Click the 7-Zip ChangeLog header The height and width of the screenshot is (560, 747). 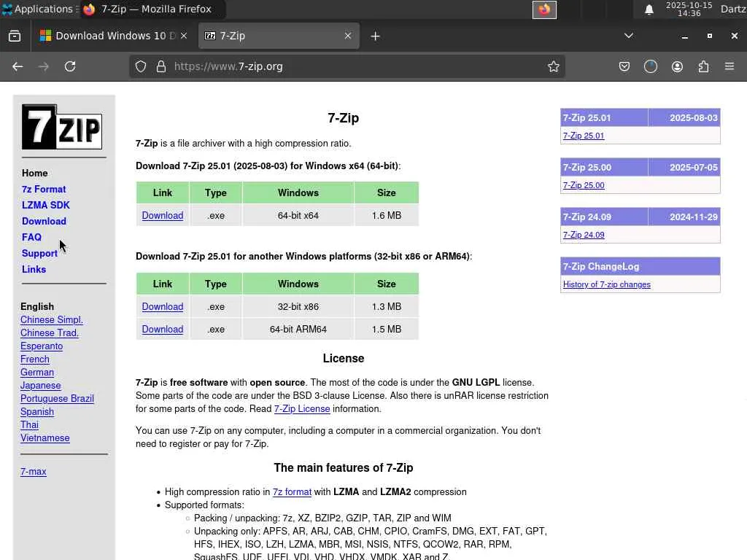point(640,266)
